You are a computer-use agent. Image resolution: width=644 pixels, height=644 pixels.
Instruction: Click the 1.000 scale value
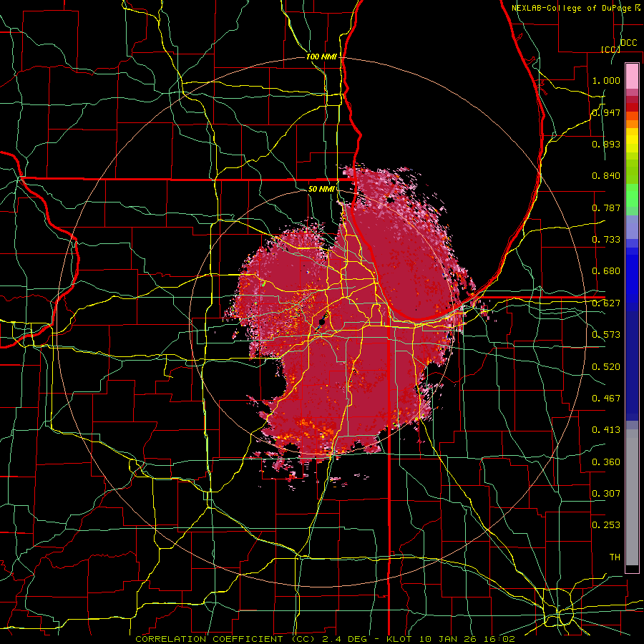[x=606, y=80]
